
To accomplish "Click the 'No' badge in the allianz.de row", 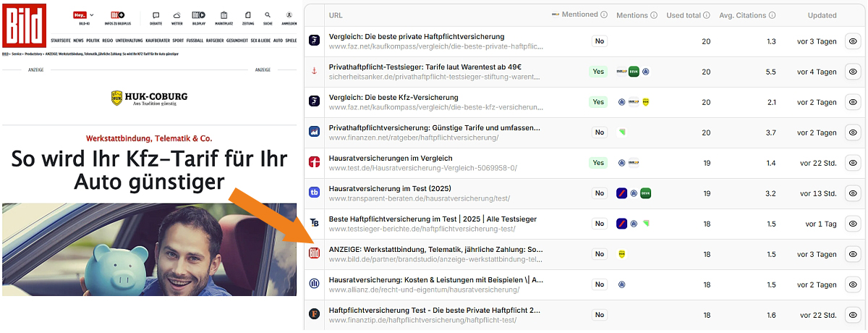I will (600, 284).
